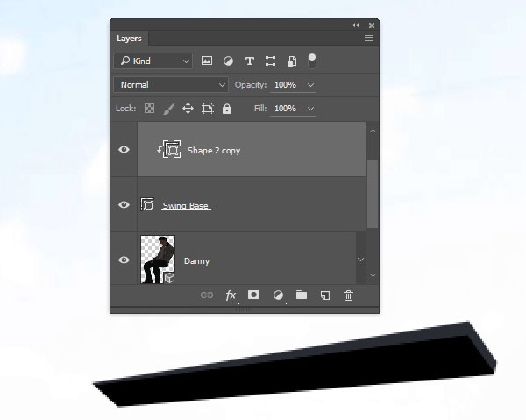526x420 pixels.
Task: Create new fill or adjustment layer
Action: tap(278, 295)
